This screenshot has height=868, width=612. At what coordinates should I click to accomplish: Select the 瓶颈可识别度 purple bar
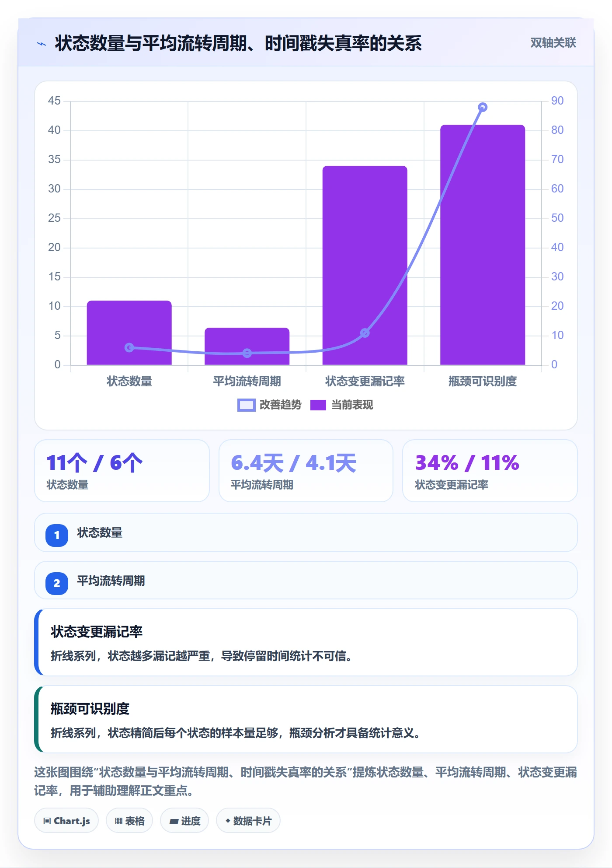point(483,245)
